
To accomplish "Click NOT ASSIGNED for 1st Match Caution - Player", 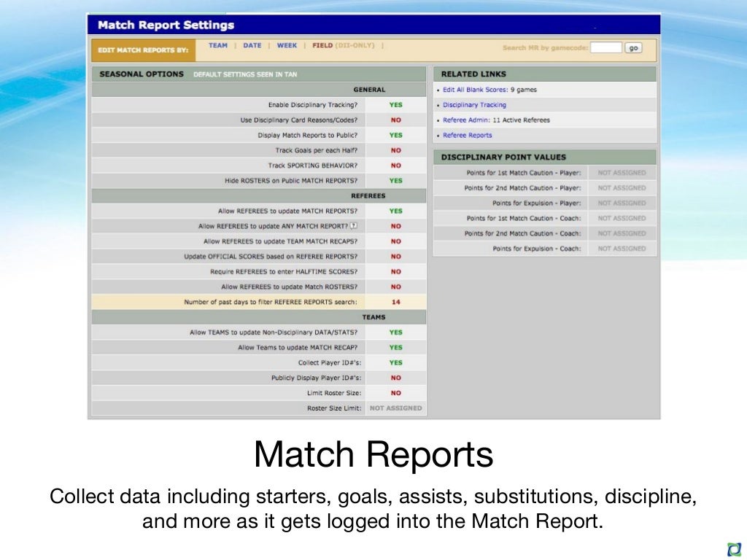I will point(622,173).
